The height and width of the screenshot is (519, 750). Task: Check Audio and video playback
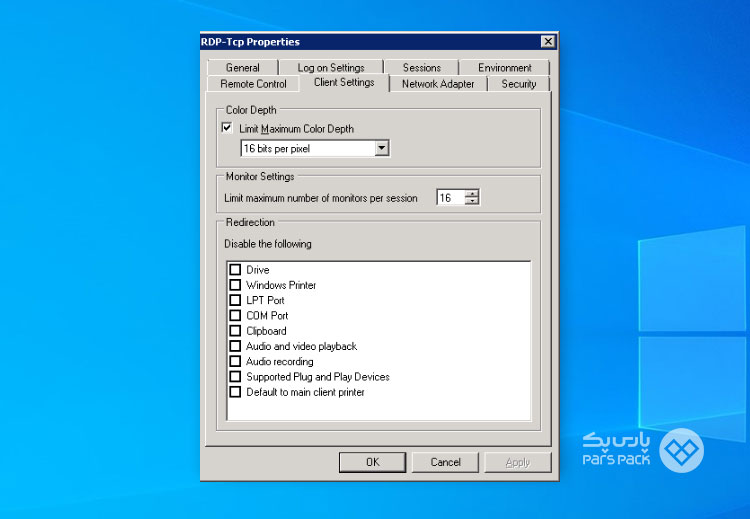click(235, 346)
